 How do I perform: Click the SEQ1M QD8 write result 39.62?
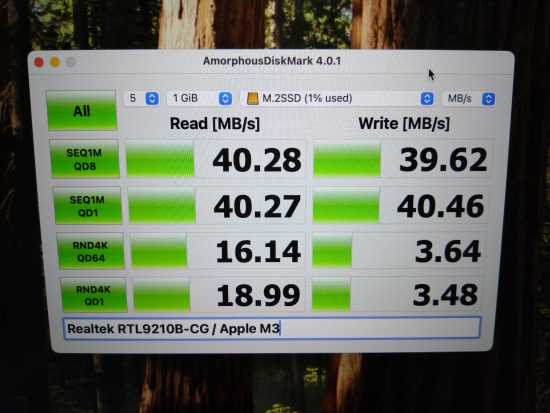point(443,160)
